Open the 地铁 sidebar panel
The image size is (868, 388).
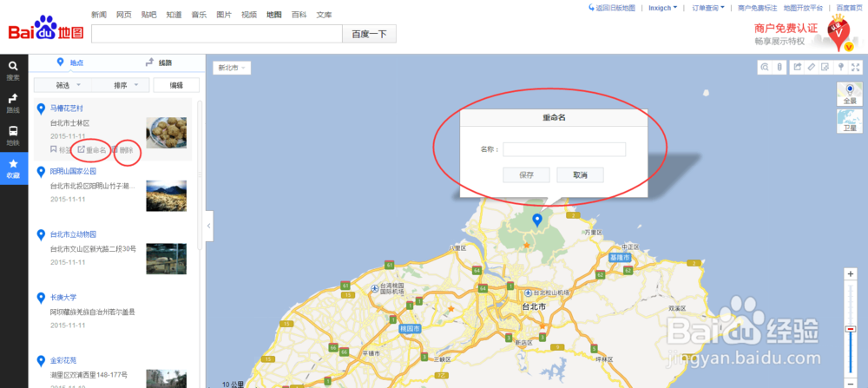13,135
